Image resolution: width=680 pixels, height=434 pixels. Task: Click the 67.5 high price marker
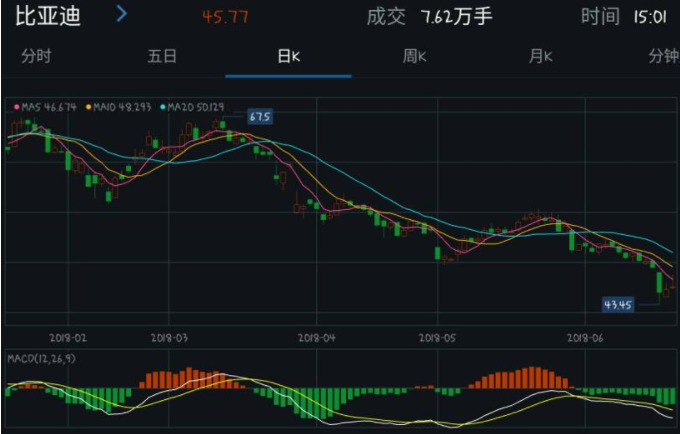point(260,117)
